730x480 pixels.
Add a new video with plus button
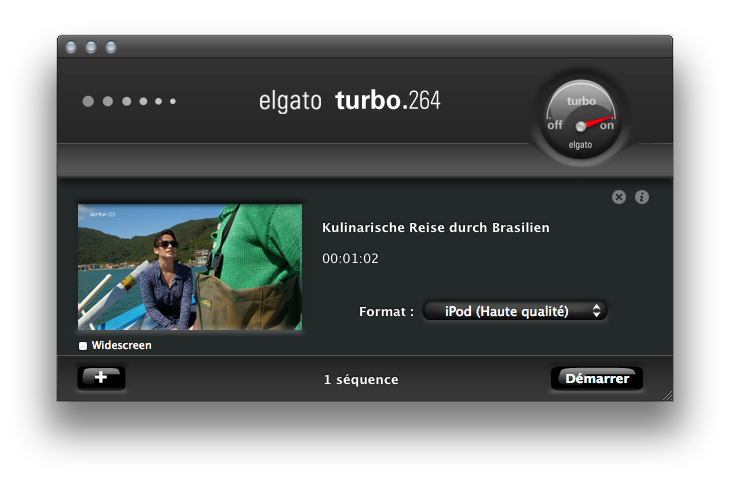(101, 378)
